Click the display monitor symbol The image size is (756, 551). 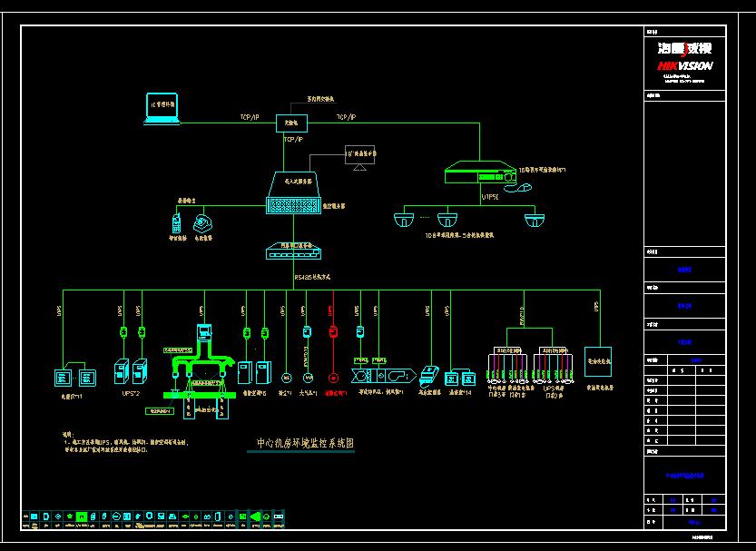360,156
